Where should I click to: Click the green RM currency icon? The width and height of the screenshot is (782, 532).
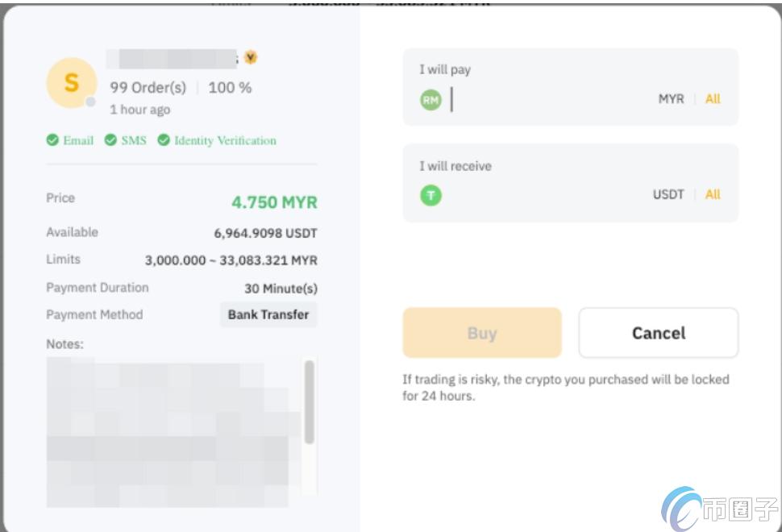pyautogui.click(x=431, y=99)
